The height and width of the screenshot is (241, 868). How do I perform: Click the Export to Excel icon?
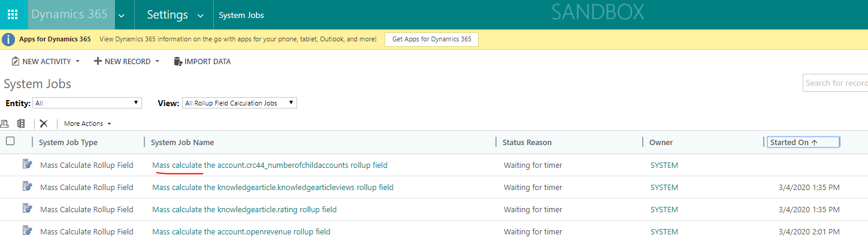(21, 123)
